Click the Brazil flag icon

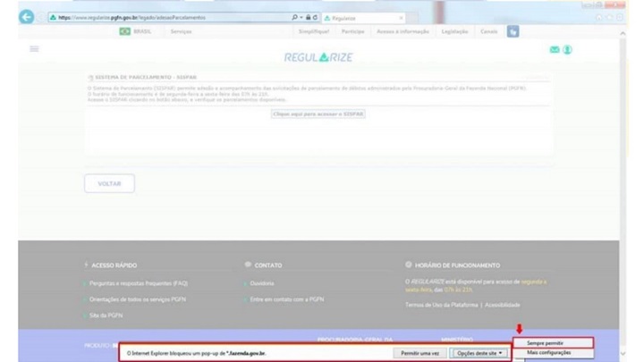(x=124, y=31)
